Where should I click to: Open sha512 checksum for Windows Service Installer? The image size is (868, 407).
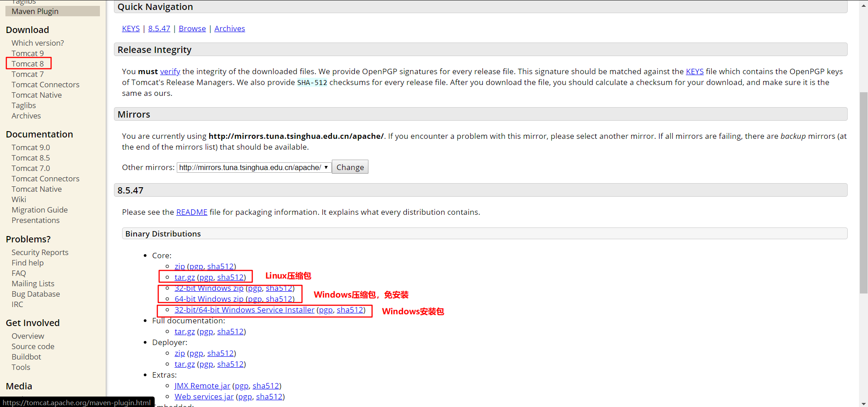pyautogui.click(x=350, y=310)
